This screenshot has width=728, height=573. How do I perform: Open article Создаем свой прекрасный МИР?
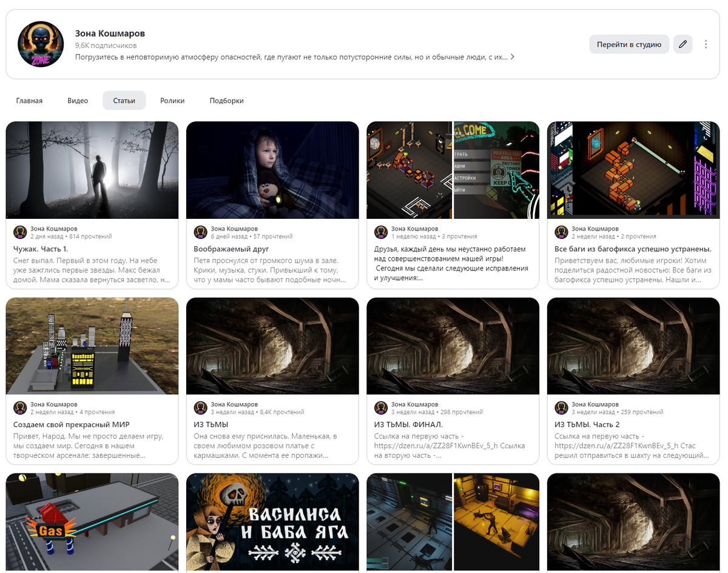[72, 425]
